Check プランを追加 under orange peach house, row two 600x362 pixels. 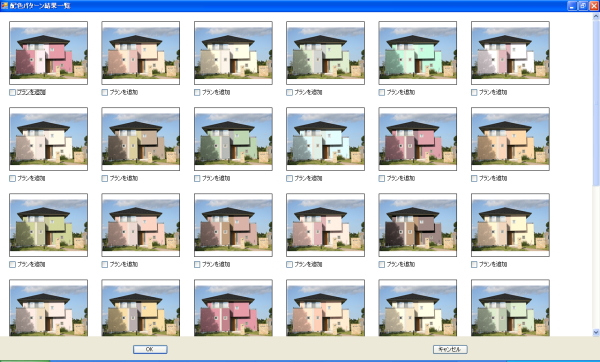474,179
